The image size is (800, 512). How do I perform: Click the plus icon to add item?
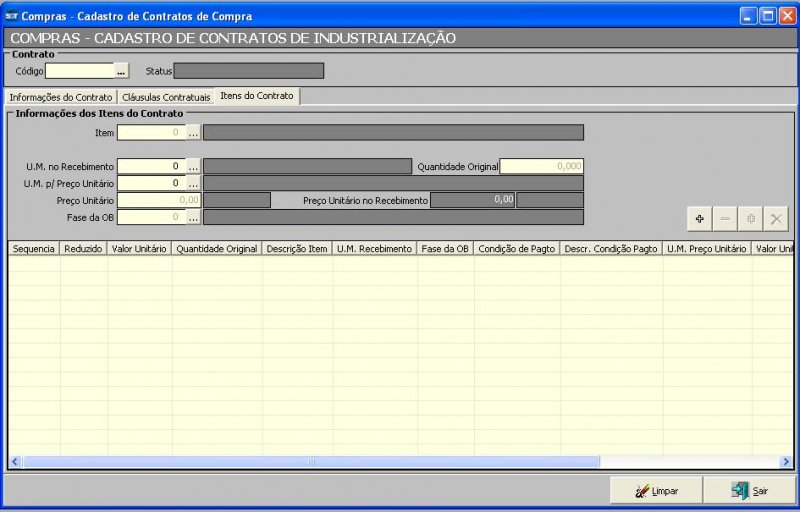coord(700,218)
